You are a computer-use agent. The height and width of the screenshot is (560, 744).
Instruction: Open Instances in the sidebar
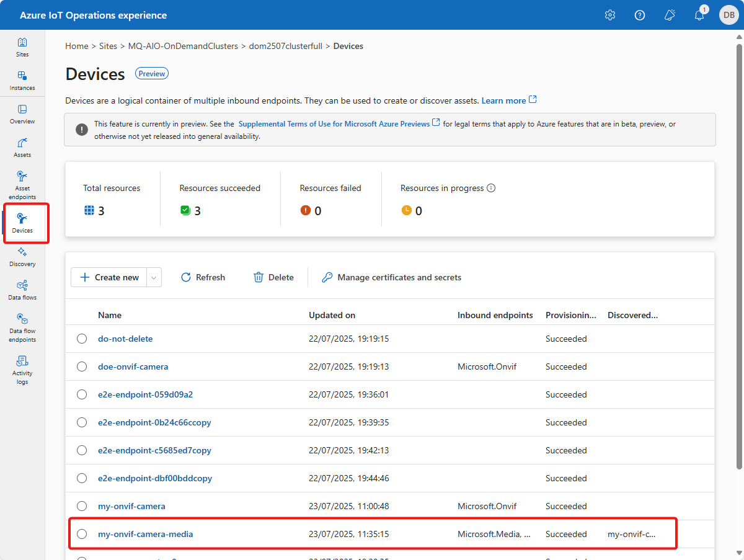click(22, 81)
